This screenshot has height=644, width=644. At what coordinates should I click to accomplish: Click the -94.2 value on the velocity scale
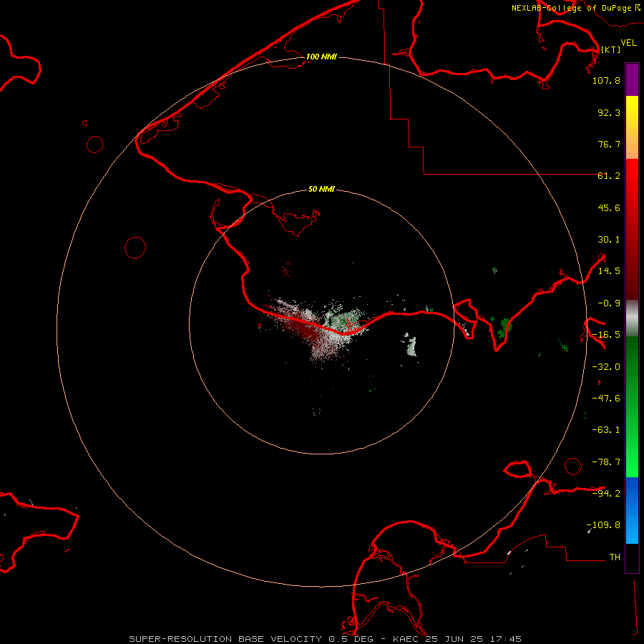pos(606,493)
